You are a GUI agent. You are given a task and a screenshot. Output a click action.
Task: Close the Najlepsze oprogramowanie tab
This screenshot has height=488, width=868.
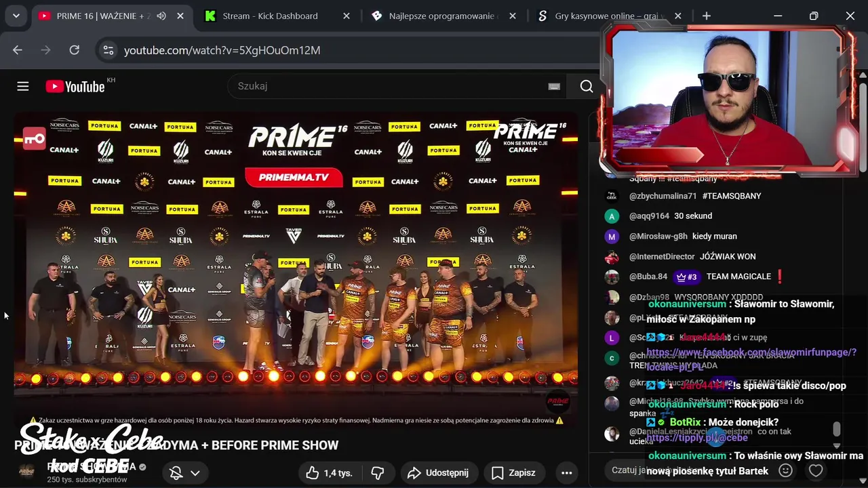coord(512,16)
